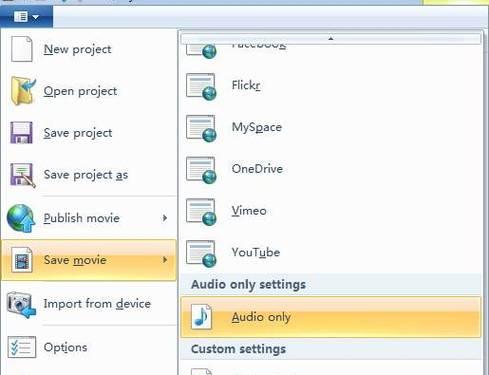Click the Save movie film icon
This screenshot has width=489, height=375.
(x=22, y=260)
